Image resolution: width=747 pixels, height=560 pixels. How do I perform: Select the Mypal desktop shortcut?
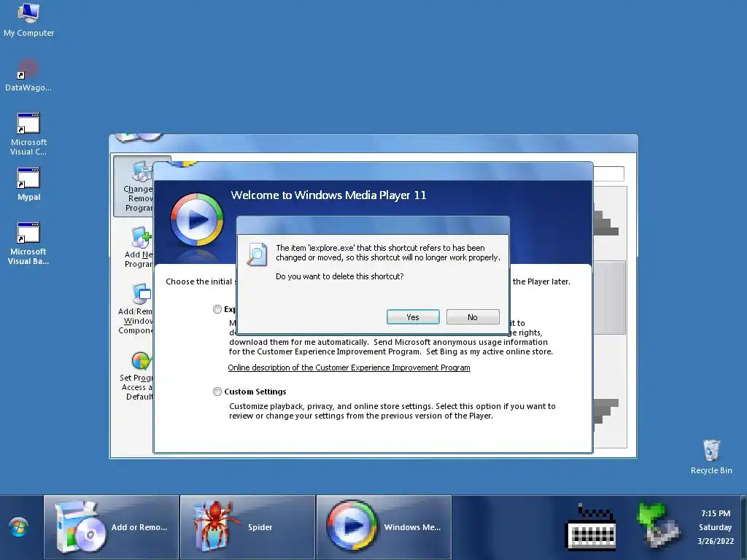(x=28, y=184)
